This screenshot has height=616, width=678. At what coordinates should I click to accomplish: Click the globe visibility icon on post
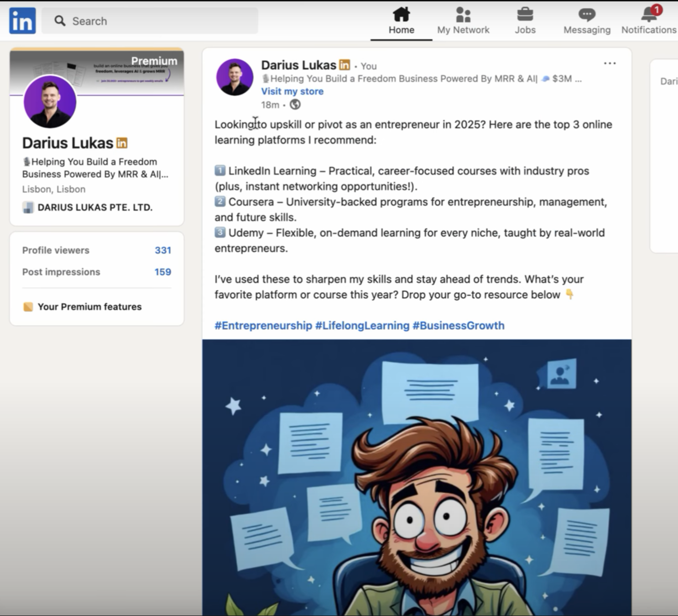point(295,105)
